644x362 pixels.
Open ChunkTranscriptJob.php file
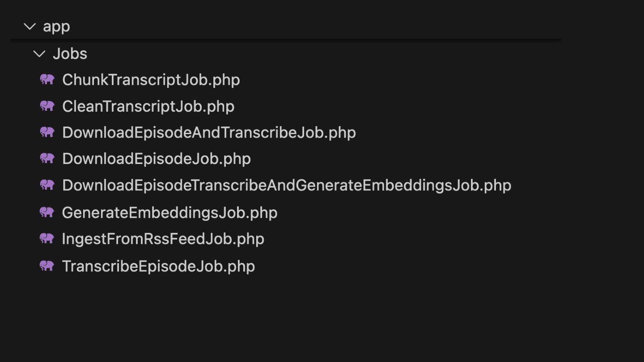151,80
